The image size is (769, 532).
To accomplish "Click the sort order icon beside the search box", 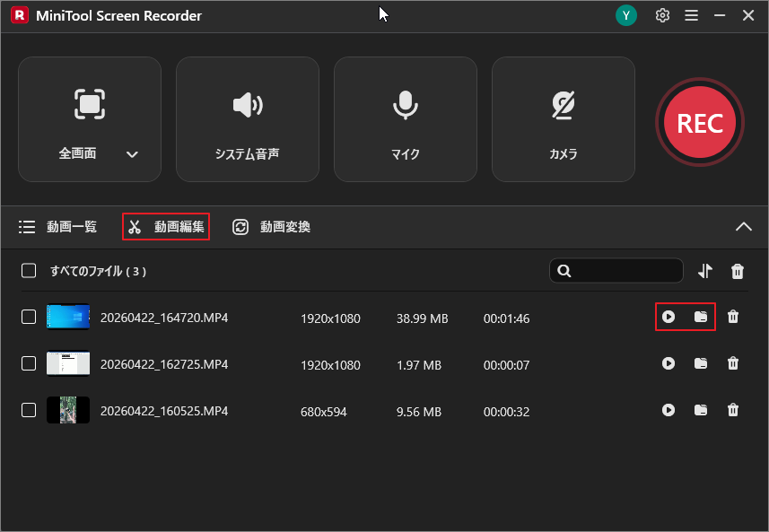I will 705,270.
